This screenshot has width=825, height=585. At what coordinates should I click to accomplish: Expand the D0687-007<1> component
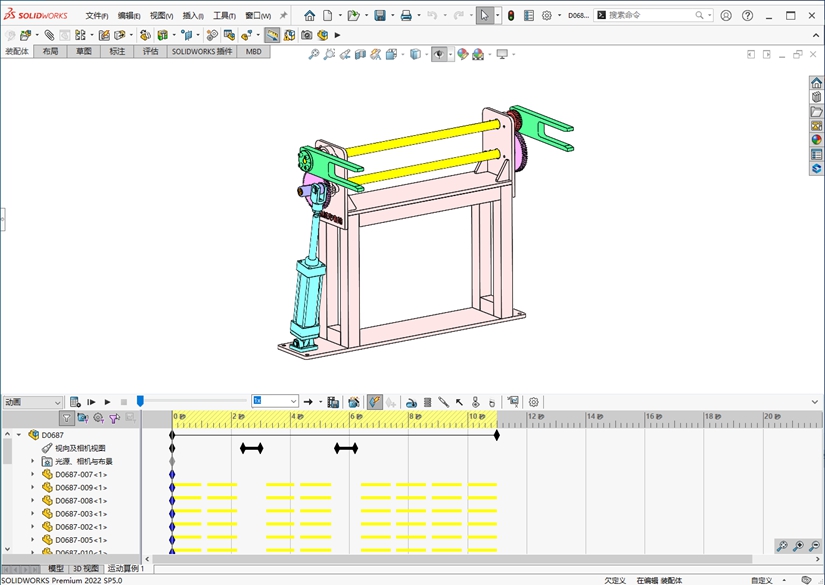(32, 474)
